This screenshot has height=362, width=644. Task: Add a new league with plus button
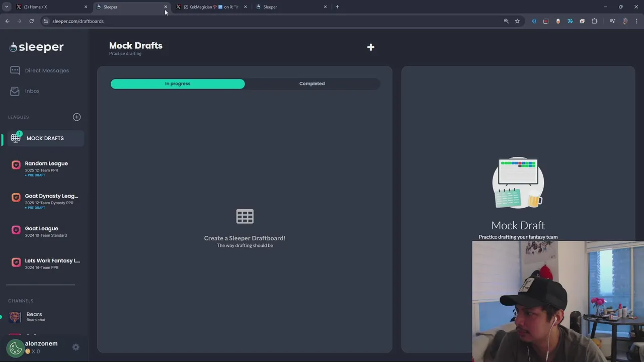(76, 117)
